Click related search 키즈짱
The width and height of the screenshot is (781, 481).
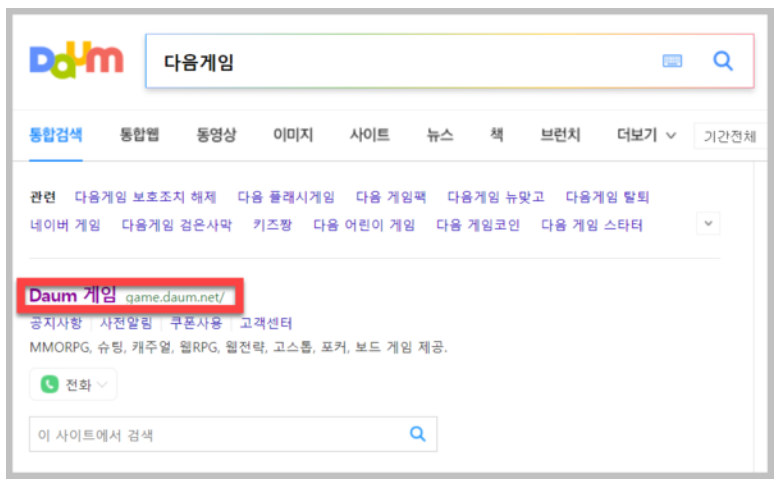tap(272, 225)
